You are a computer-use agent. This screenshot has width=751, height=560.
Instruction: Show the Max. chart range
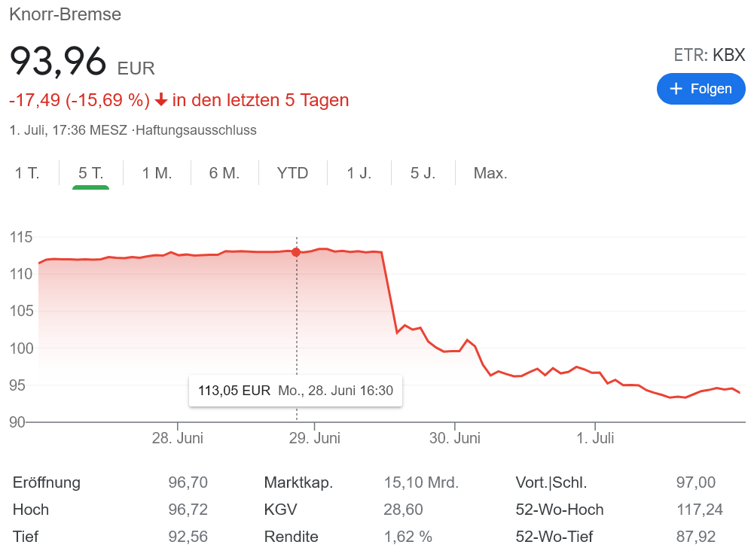[x=490, y=173]
